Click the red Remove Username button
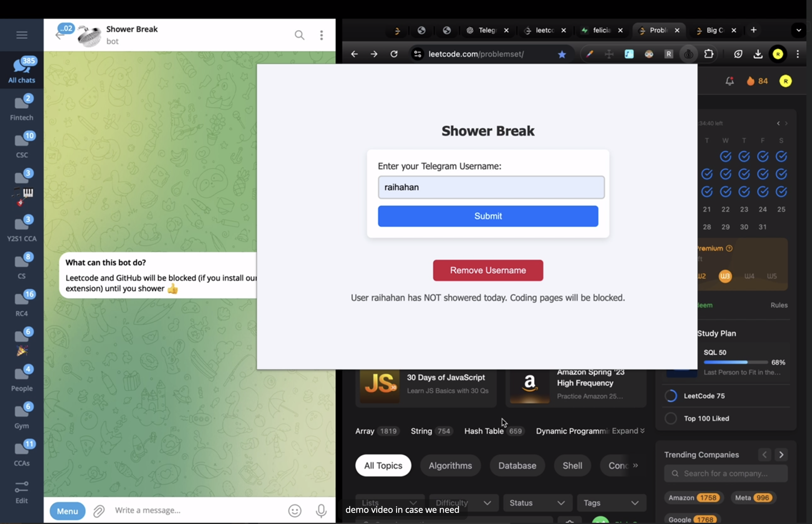This screenshot has height=524, width=812. 488,270
